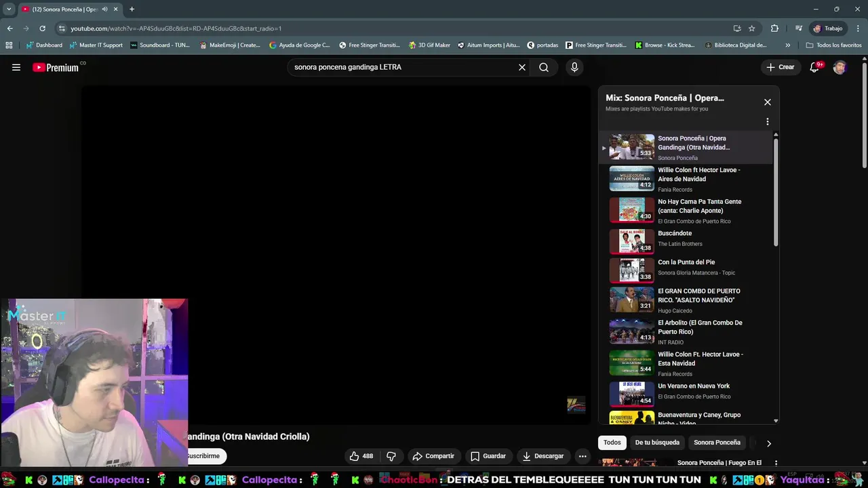Bookmark this page with star icon
Screen dimensions: 868x488
(752, 28)
